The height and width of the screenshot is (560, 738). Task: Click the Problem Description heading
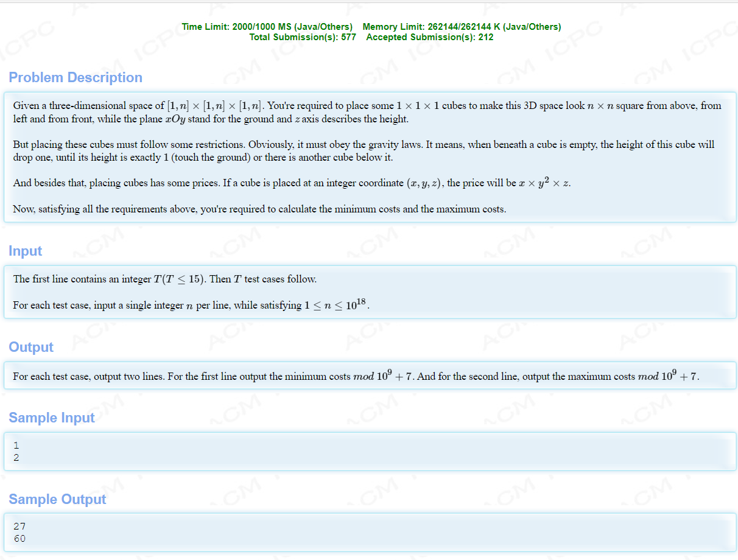pyautogui.click(x=76, y=77)
